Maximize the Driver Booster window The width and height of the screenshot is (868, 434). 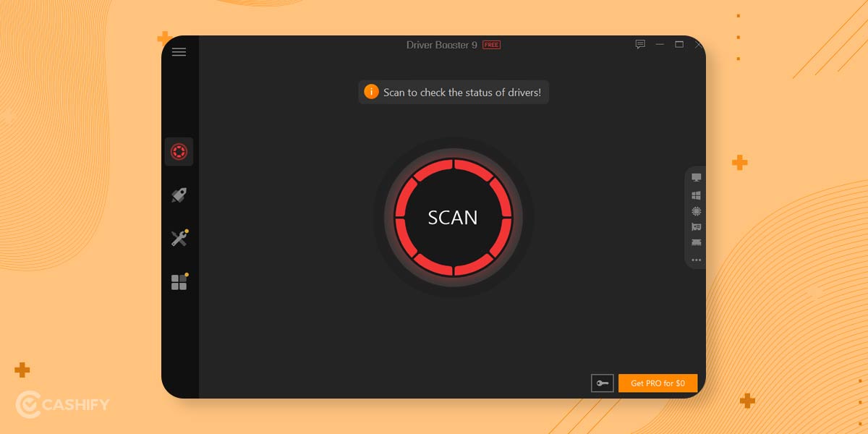pos(678,44)
